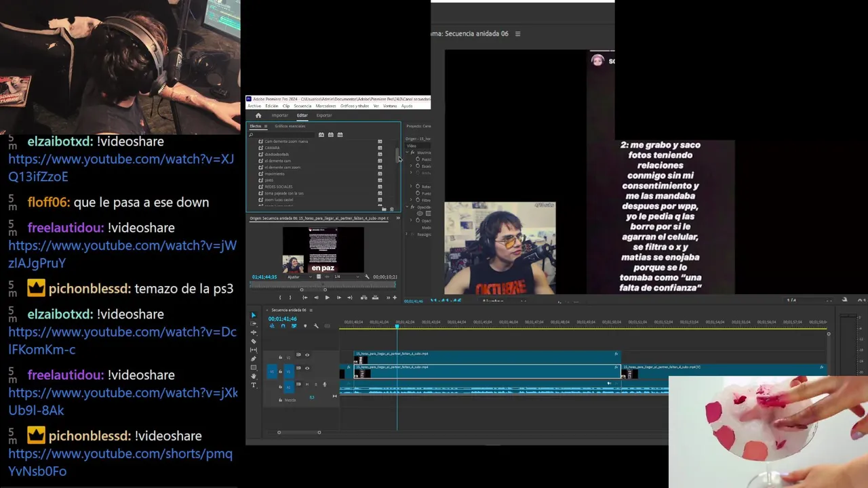
Task: Select the Slip tool
Action: pyautogui.click(x=254, y=350)
